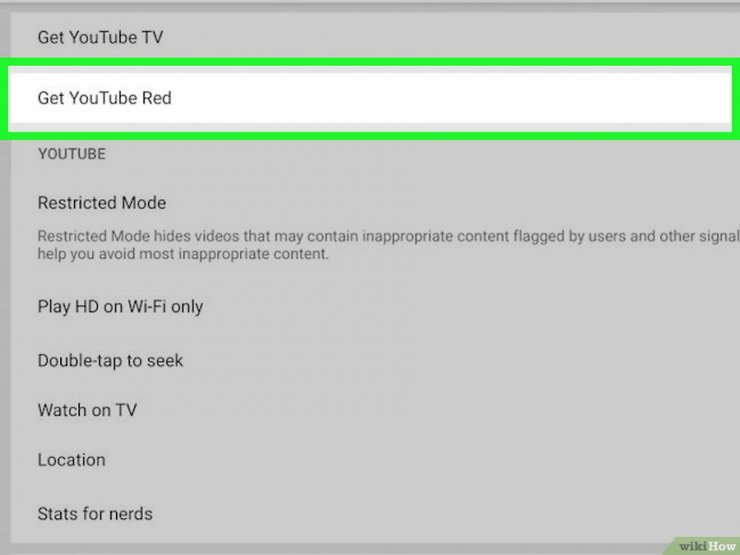Open Get YouTube TV option
Image resolution: width=740 pixels, height=555 pixels.
[x=100, y=37]
